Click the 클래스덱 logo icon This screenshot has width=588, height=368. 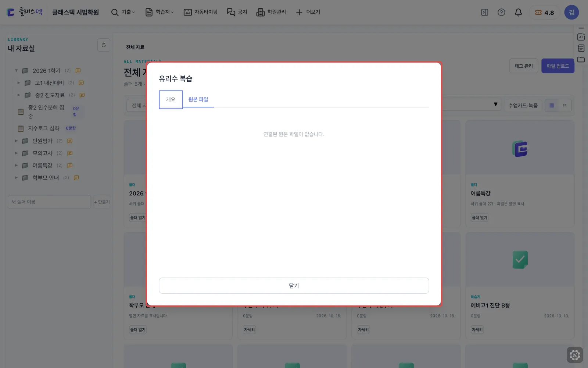[x=11, y=13]
